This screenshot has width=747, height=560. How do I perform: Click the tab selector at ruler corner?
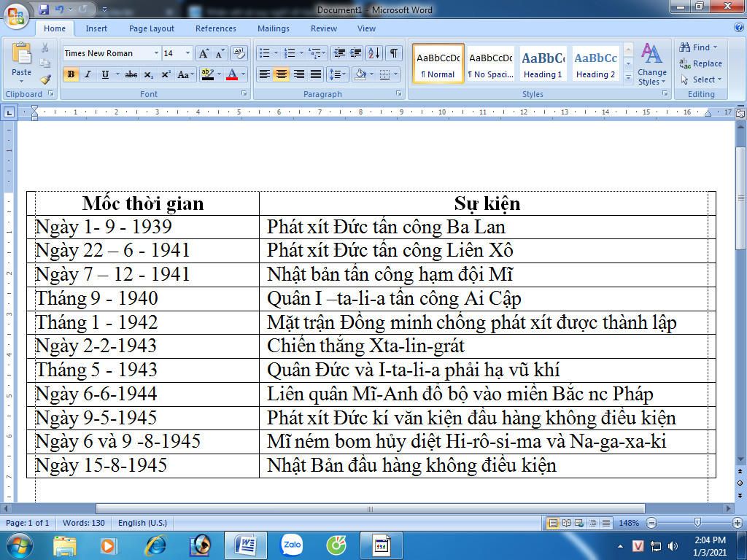coord(9,112)
